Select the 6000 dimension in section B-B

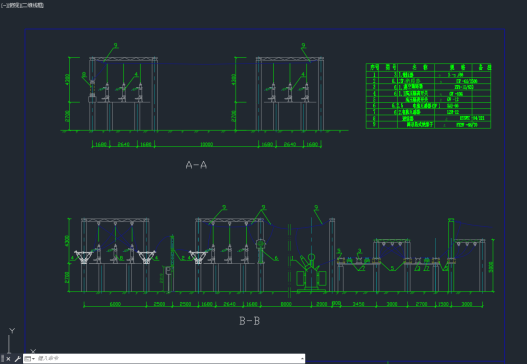(x=115, y=304)
